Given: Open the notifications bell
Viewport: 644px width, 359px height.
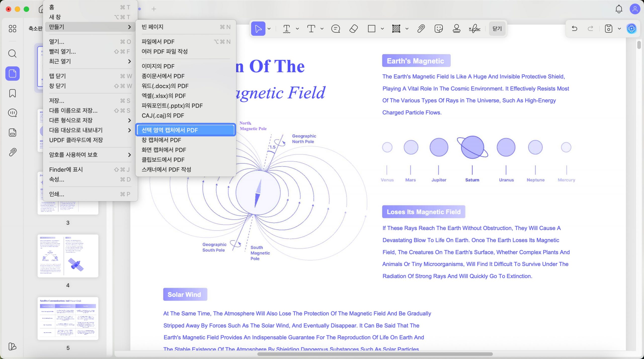Looking at the screenshot, I should pyautogui.click(x=619, y=9).
